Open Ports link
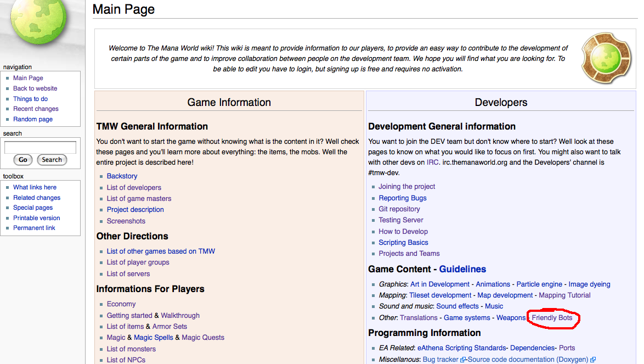The height and width of the screenshot is (364, 644). (x=567, y=348)
